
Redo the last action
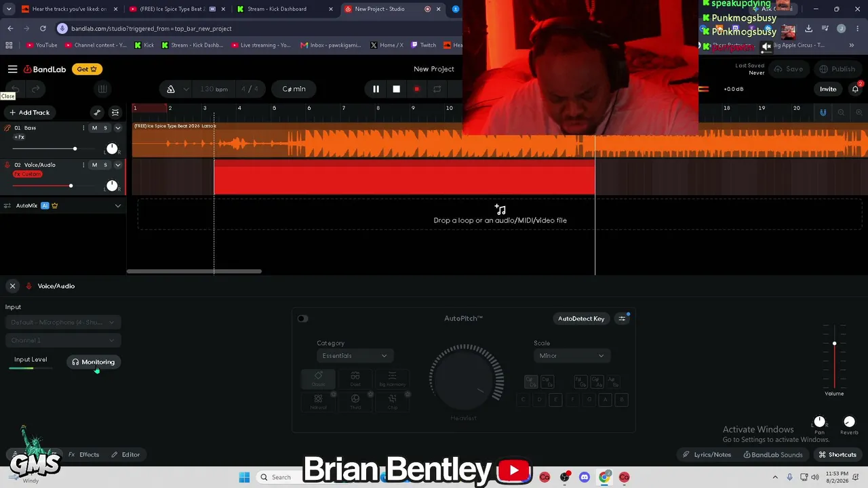tap(36, 89)
